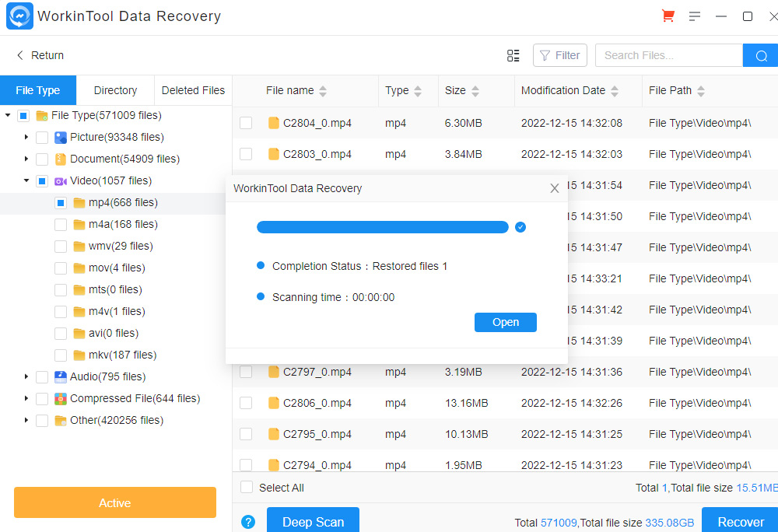Tick the checkbox for C2804_0.mp4
The width and height of the screenshot is (778, 532).
click(246, 123)
